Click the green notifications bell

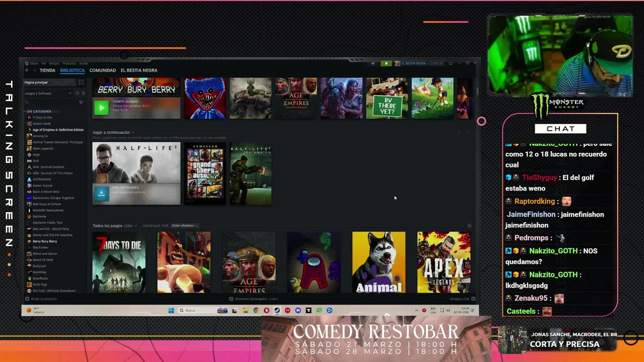point(386,63)
